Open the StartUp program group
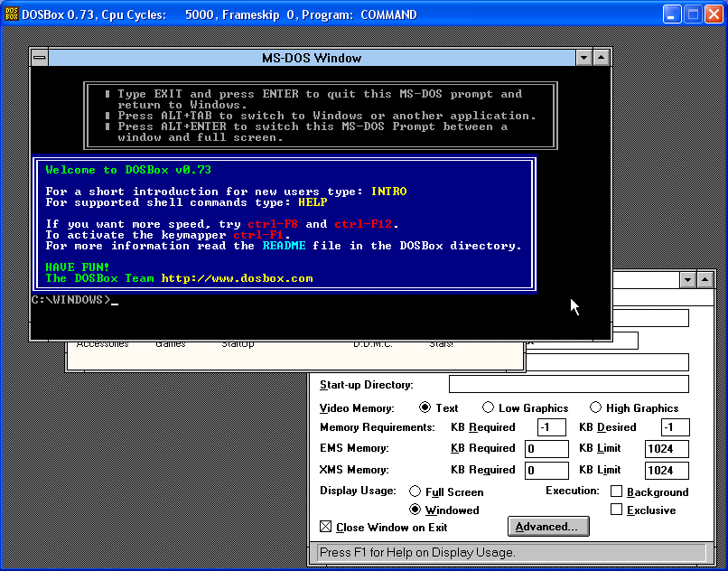728x571 pixels. click(238, 344)
